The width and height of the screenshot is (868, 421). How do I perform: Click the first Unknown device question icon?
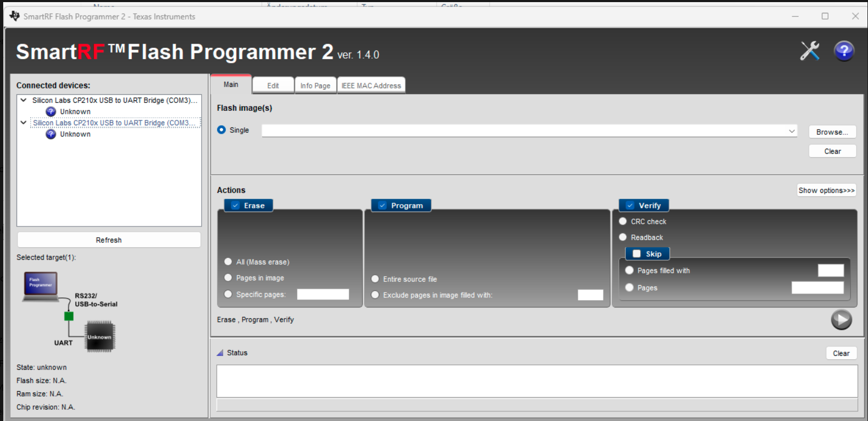51,111
